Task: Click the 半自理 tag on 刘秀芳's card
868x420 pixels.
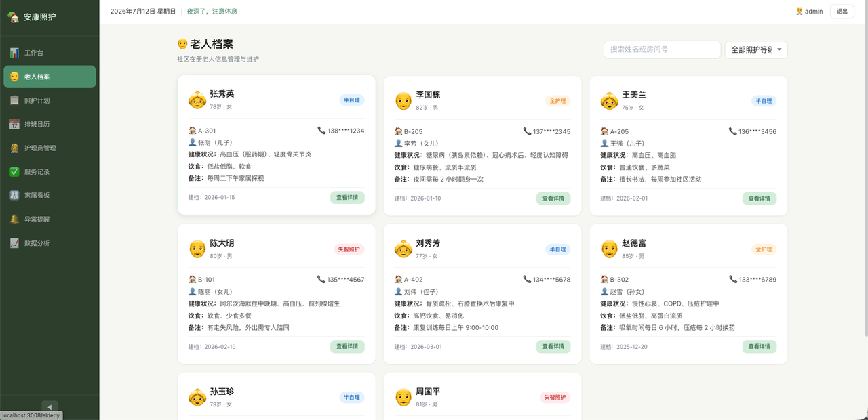Action: coord(558,249)
